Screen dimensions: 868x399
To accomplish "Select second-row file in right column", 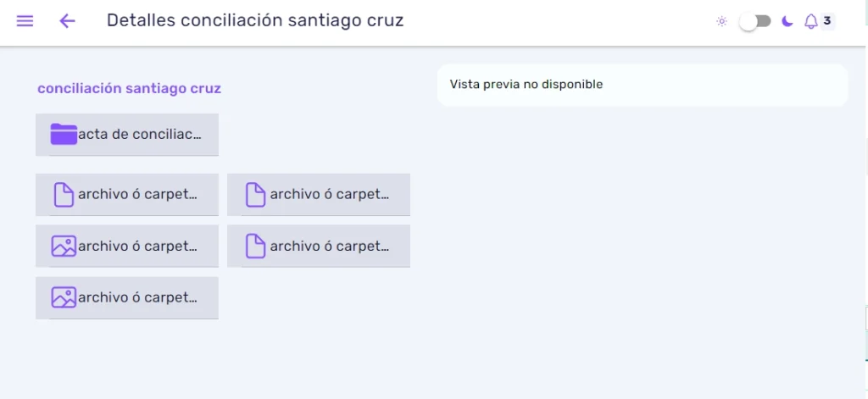I will 319,246.
